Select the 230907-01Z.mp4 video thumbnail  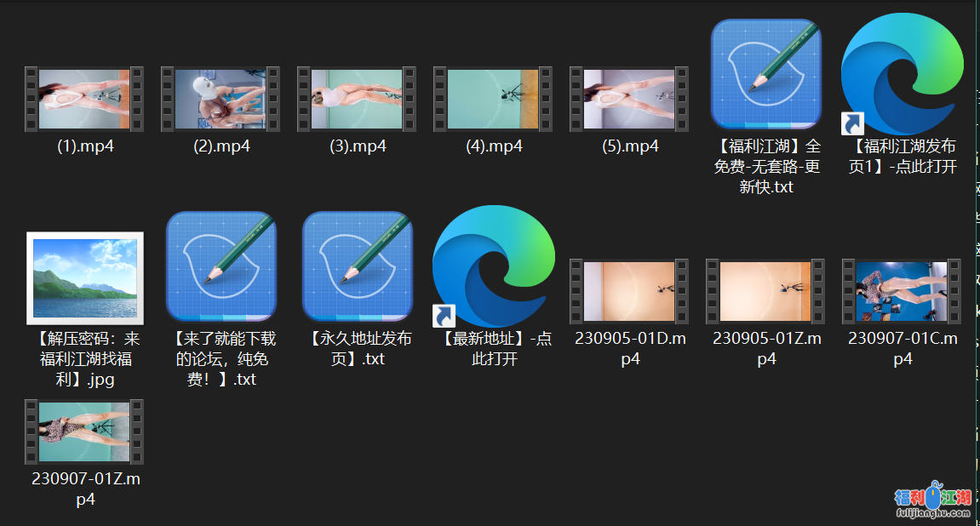point(85,432)
